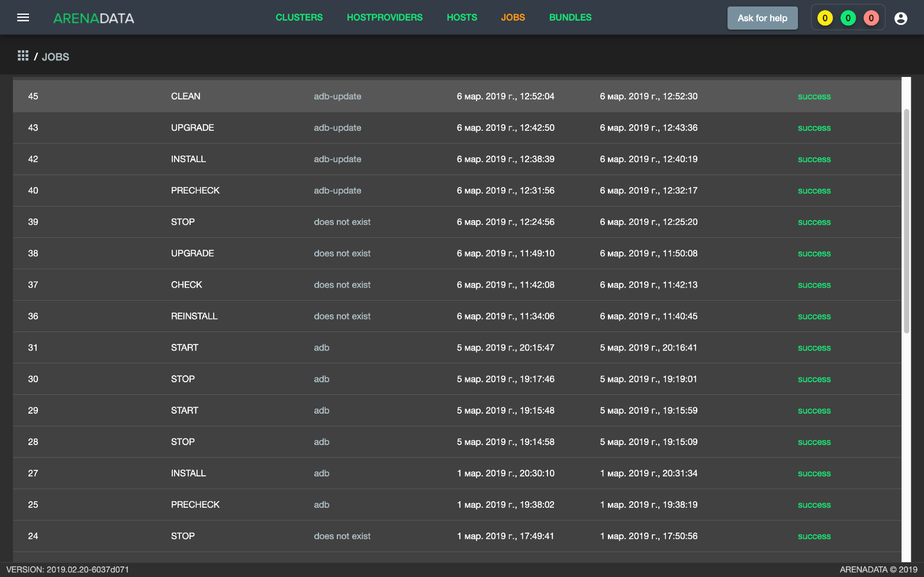This screenshot has width=924, height=577.
Task: Open adb-update link in job 45 row
Action: 337,96
